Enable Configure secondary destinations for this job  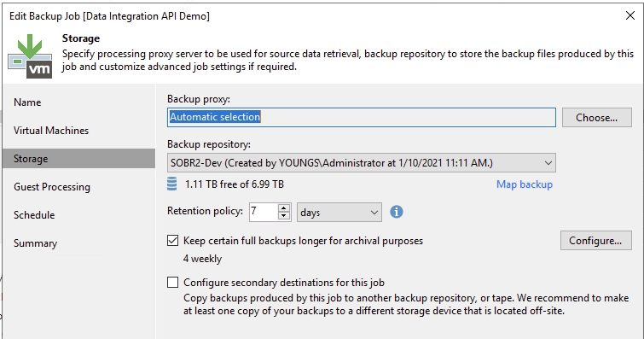[x=172, y=283]
